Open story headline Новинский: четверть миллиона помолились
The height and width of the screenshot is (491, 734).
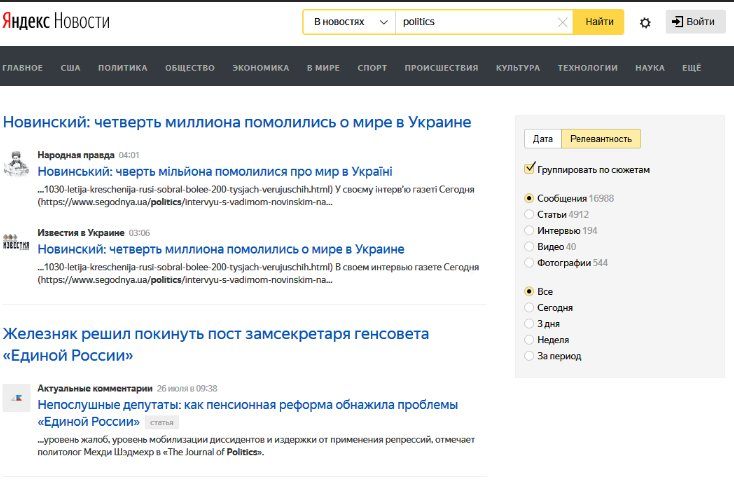tap(237, 122)
